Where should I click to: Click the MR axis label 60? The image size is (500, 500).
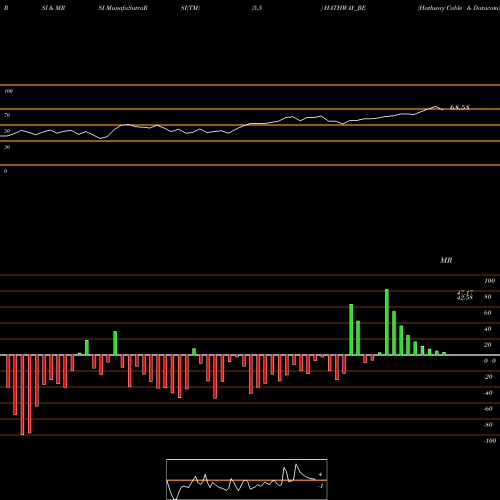(488, 313)
